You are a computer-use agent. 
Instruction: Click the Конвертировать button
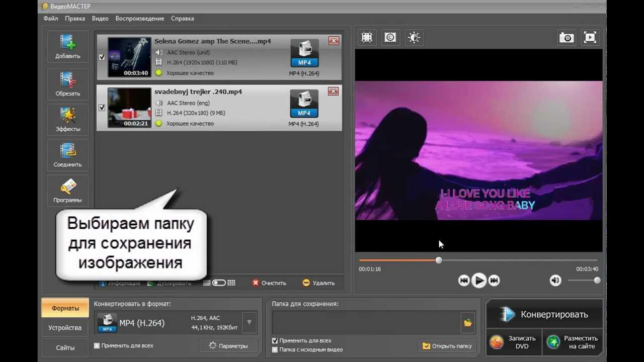coord(544,314)
